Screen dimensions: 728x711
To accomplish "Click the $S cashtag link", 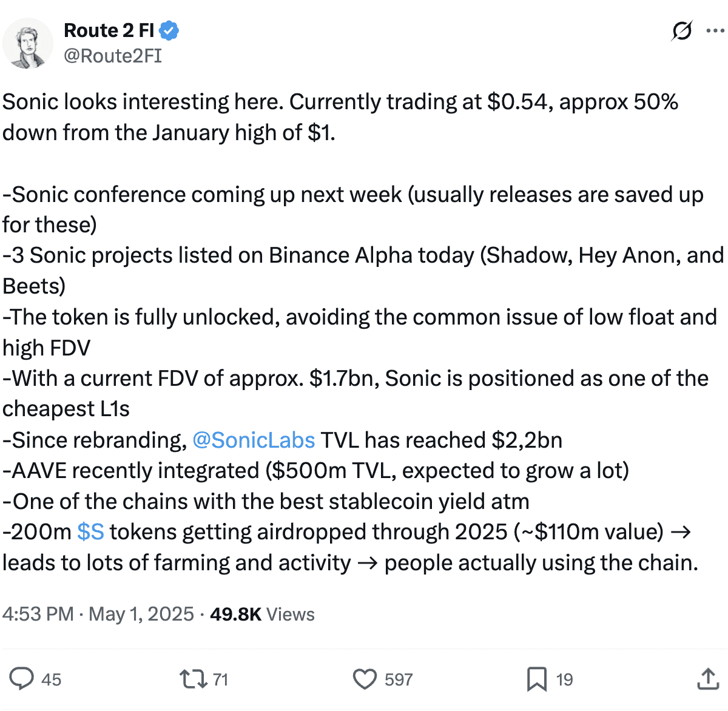I will tap(90, 532).
